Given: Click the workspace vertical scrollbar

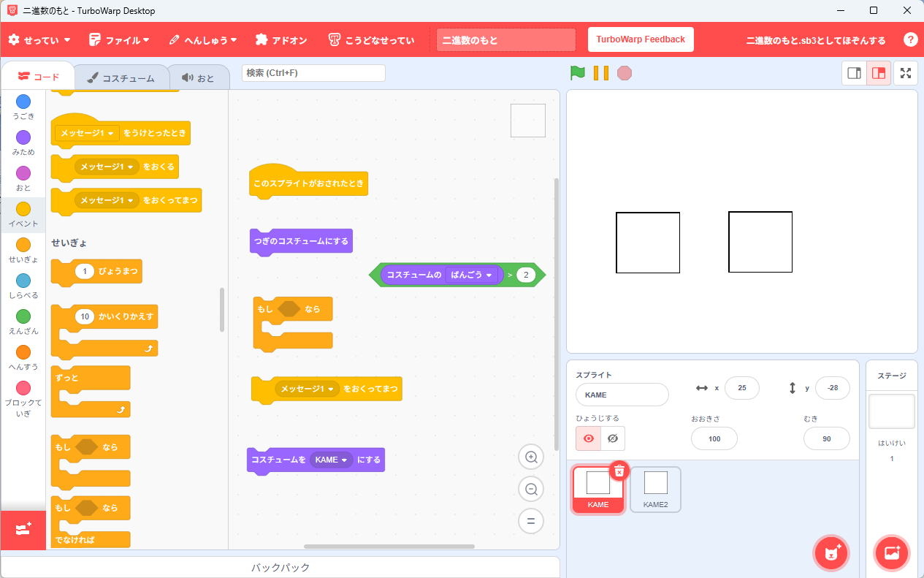Looking at the screenshot, I should pos(556,314).
